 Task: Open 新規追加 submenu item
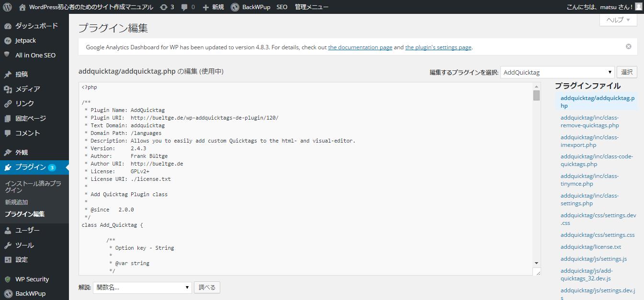16,202
